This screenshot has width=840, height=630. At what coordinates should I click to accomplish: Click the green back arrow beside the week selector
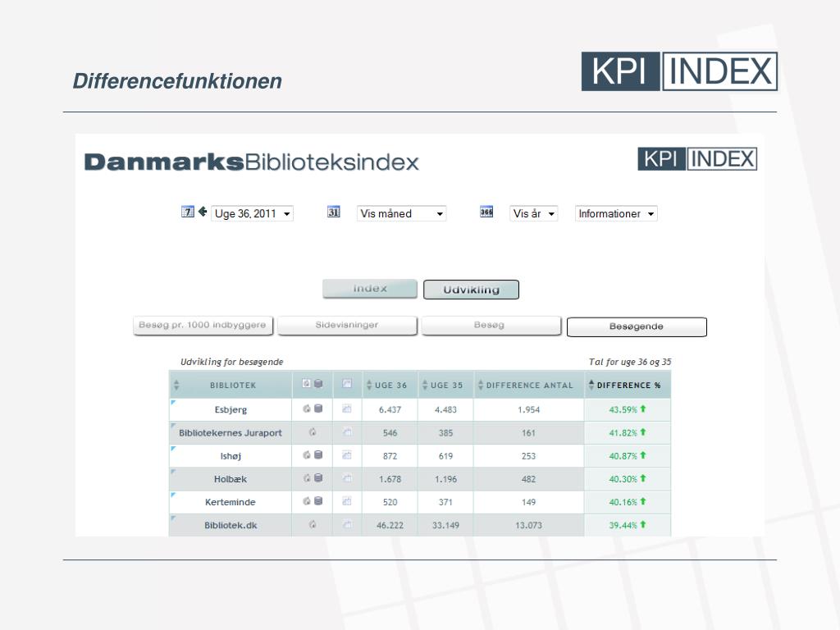click(203, 212)
